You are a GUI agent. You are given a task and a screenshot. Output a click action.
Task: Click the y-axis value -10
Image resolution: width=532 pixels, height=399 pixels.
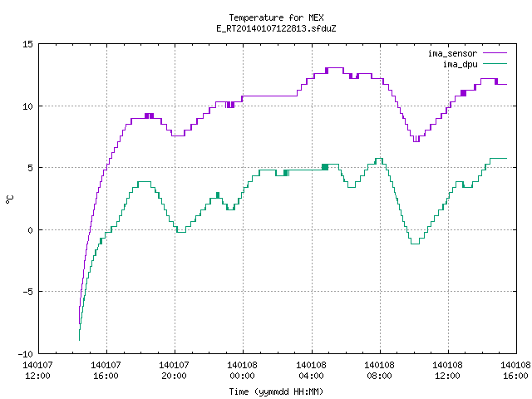coord(26,354)
